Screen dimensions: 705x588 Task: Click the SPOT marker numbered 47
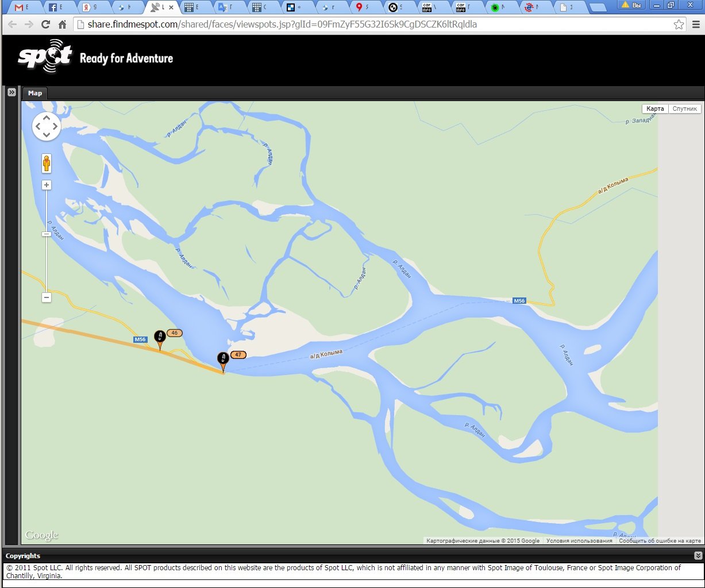[223, 359]
